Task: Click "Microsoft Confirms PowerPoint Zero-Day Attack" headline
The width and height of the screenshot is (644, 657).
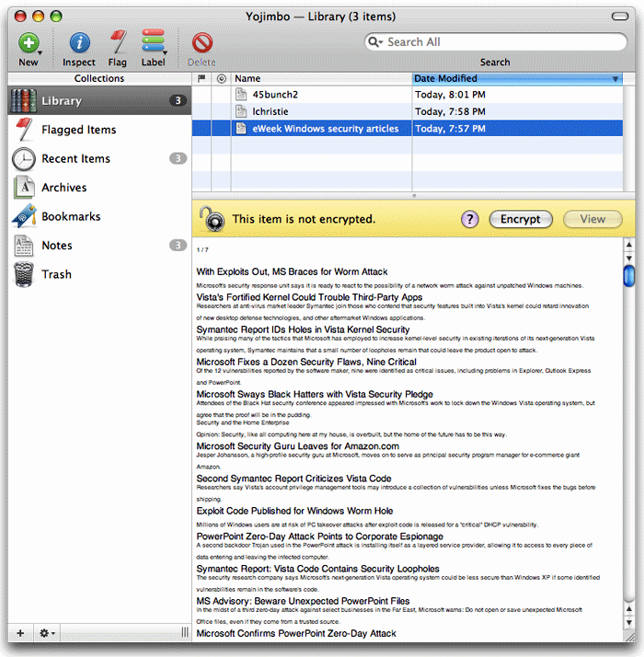Action: point(296,633)
